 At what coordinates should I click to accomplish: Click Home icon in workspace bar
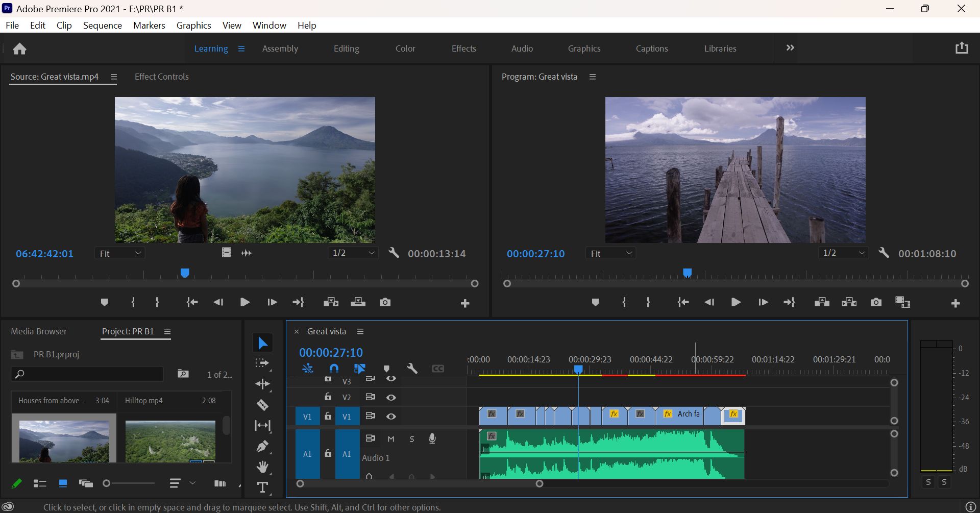(19, 48)
